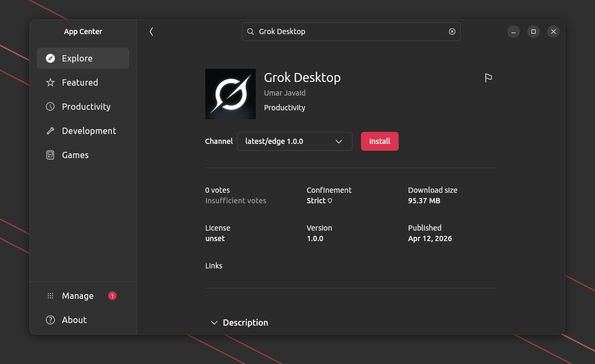This screenshot has width=595, height=364.
Task: Click the Explore compass icon
Action: pos(50,58)
